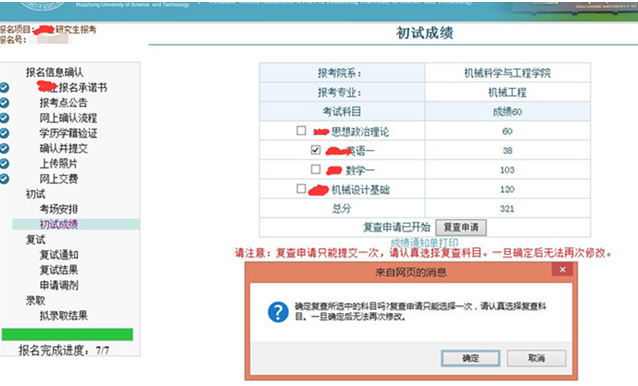Click the 机械设计基础 score 120
638x386 pixels.
click(x=507, y=189)
